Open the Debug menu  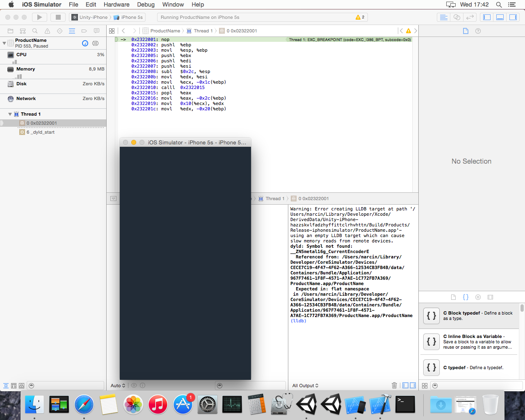pyautogui.click(x=146, y=5)
